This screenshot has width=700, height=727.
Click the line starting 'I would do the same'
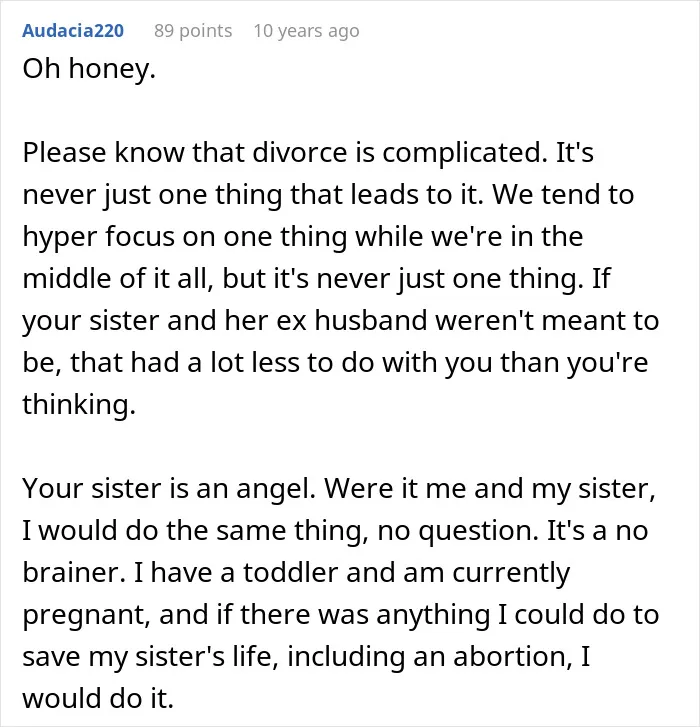pyautogui.click(x=335, y=531)
